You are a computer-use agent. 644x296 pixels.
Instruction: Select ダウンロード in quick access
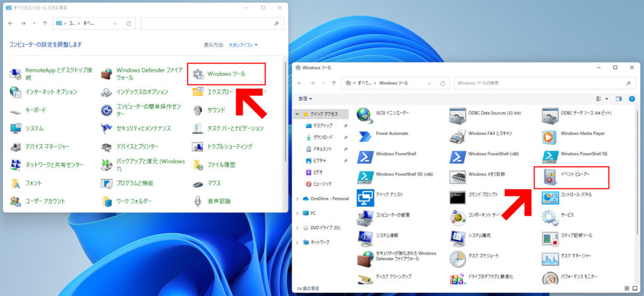(x=319, y=137)
